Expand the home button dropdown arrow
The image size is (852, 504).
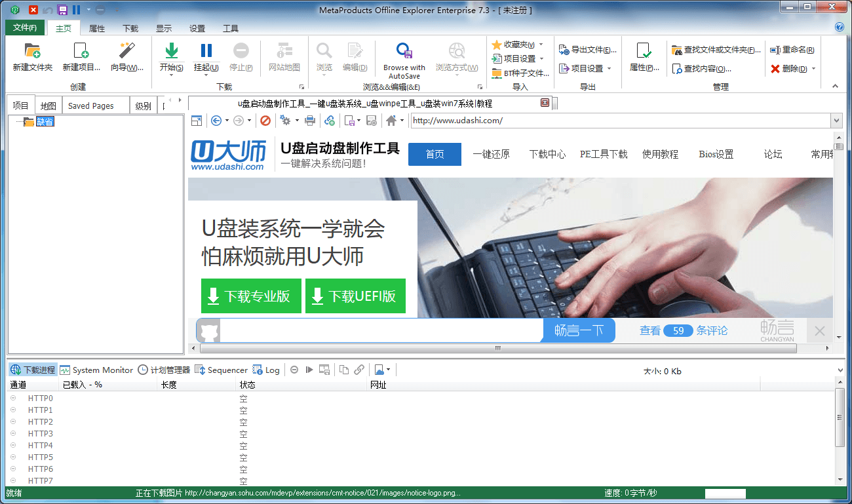point(402,121)
